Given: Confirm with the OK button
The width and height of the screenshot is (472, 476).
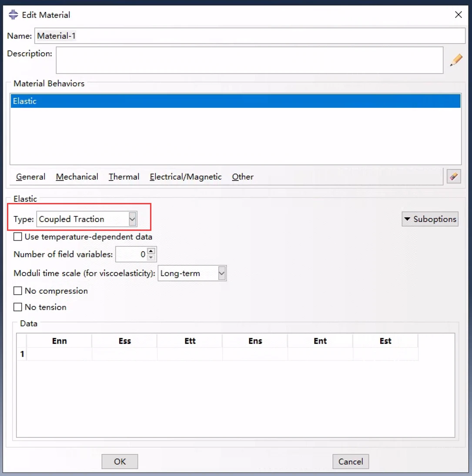Looking at the screenshot, I should (120, 461).
